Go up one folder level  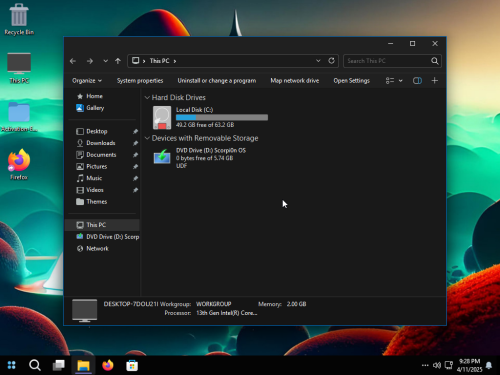pyautogui.click(x=118, y=61)
